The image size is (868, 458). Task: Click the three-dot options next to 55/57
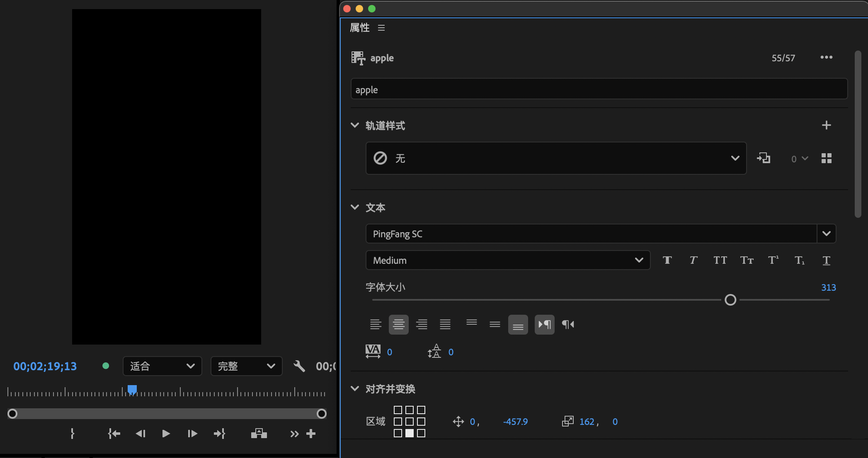[x=826, y=58]
